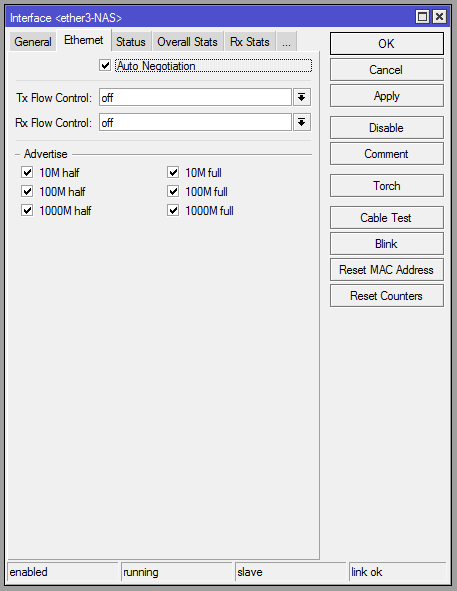Screen dimensions: 457x591
Task: Switch to the Status tab
Action: (131, 41)
